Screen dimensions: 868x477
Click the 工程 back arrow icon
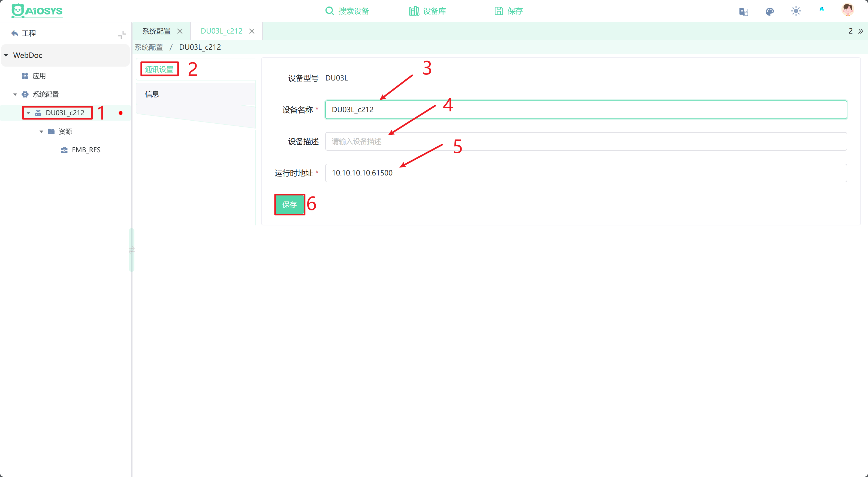coord(15,33)
